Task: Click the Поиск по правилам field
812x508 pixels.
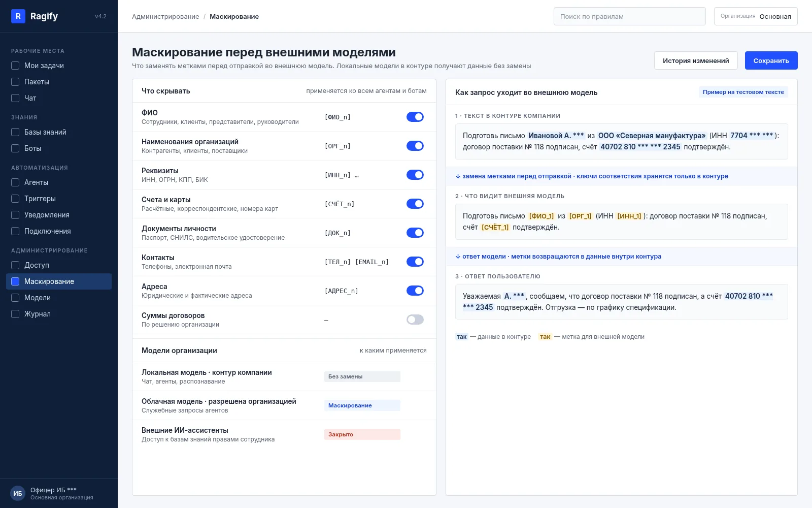Action: [630, 16]
